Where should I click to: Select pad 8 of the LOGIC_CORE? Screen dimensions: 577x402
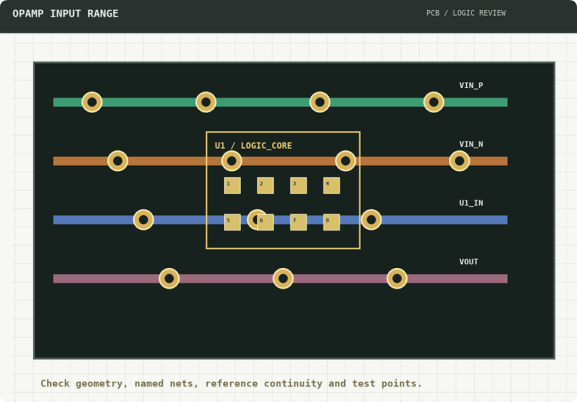coord(332,222)
